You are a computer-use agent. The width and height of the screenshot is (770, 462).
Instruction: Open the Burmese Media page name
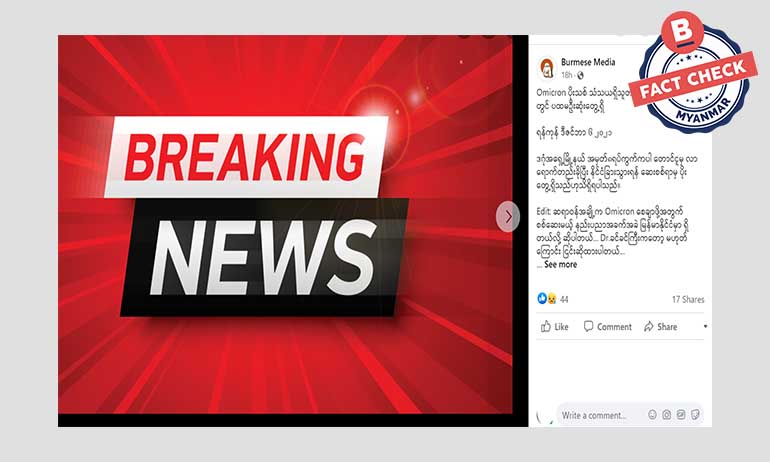coord(588,62)
